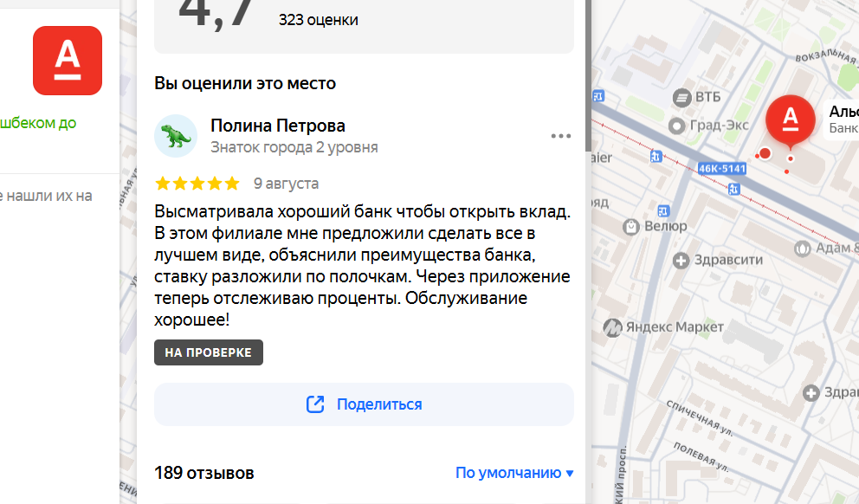Viewport: 859px width, 504px height.
Task: Click the 46К-5141 road label on the map
Action: pyautogui.click(x=722, y=169)
